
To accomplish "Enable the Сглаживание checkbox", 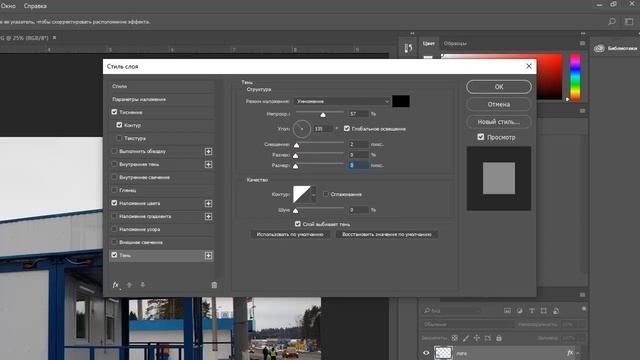I will (326, 194).
